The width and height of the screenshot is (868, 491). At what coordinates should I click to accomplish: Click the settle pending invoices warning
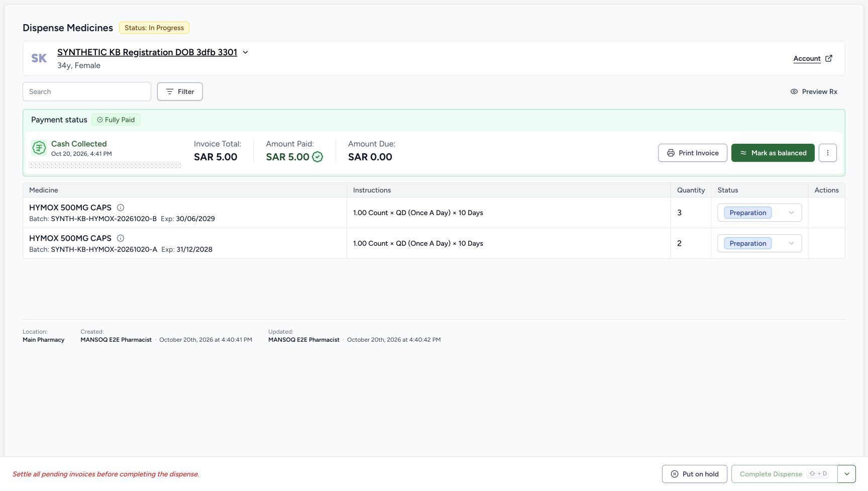pyautogui.click(x=106, y=474)
